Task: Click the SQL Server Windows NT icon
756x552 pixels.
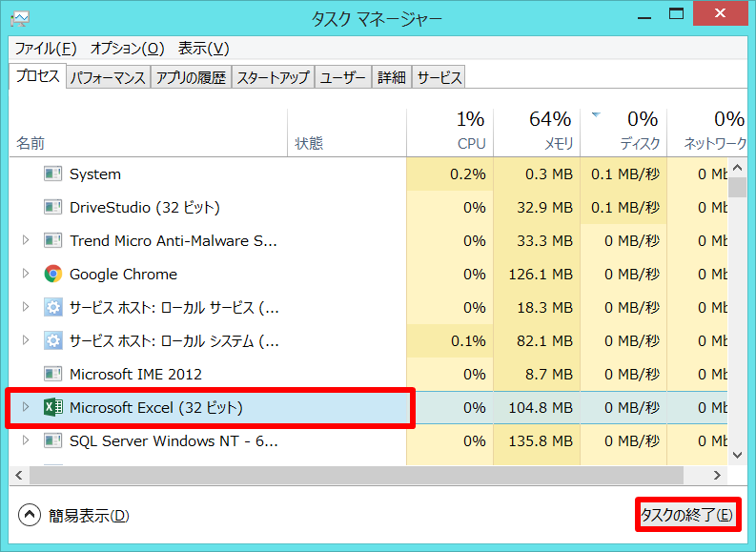Action: pos(53,440)
